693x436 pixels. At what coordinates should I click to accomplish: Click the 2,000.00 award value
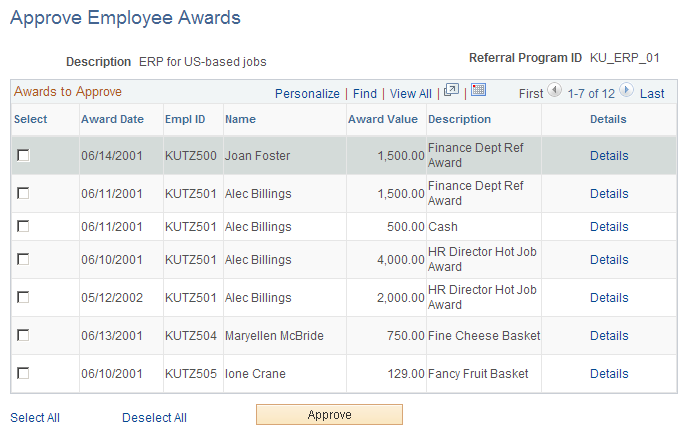pyautogui.click(x=400, y=297)
